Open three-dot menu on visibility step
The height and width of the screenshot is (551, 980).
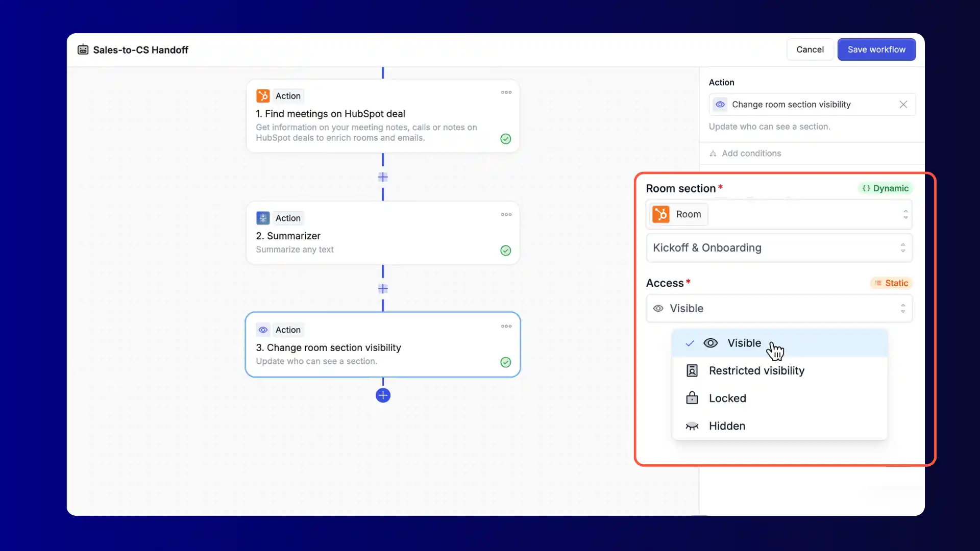[x=506, y=327]
